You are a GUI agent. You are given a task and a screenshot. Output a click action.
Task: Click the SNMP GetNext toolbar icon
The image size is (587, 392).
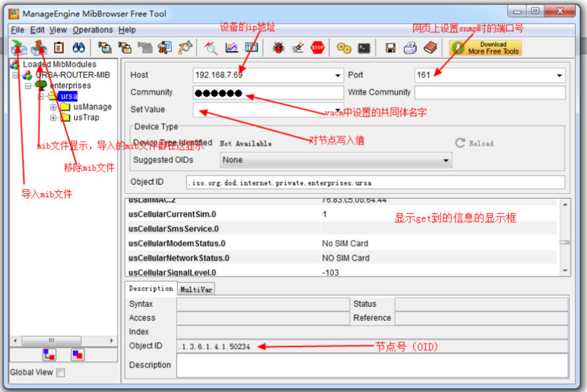tap(125, 47)
